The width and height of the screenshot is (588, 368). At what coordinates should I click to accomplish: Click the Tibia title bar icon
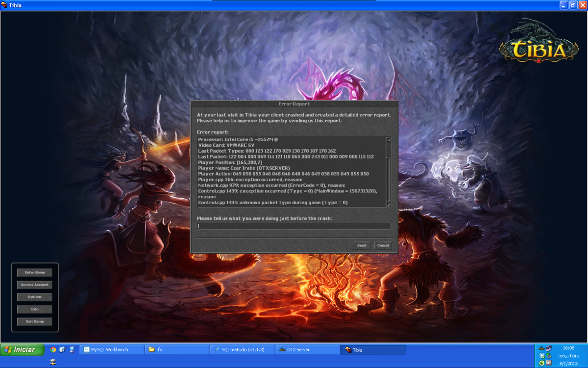[4, 5]
